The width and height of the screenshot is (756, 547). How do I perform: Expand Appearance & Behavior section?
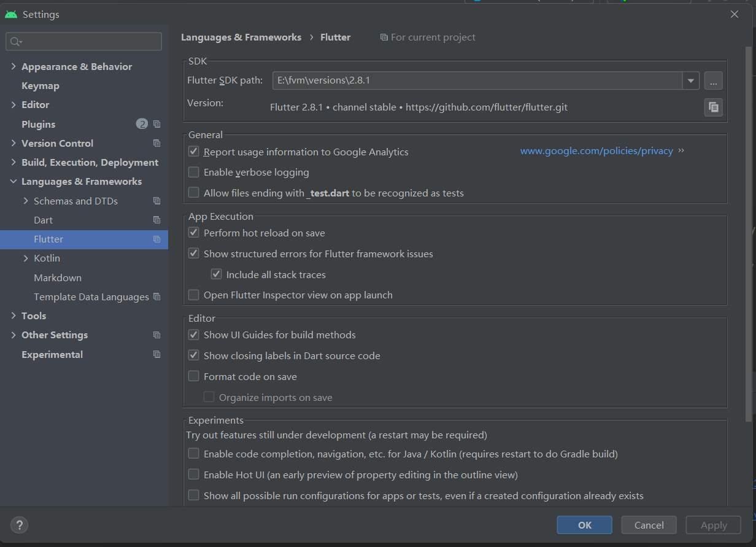pos(13,66)
